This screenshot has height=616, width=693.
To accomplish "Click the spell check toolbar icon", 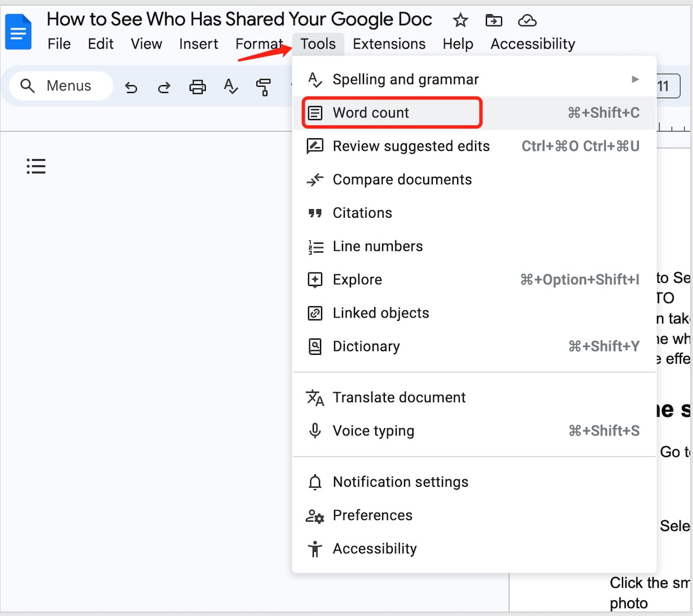I will click(231, 87).
